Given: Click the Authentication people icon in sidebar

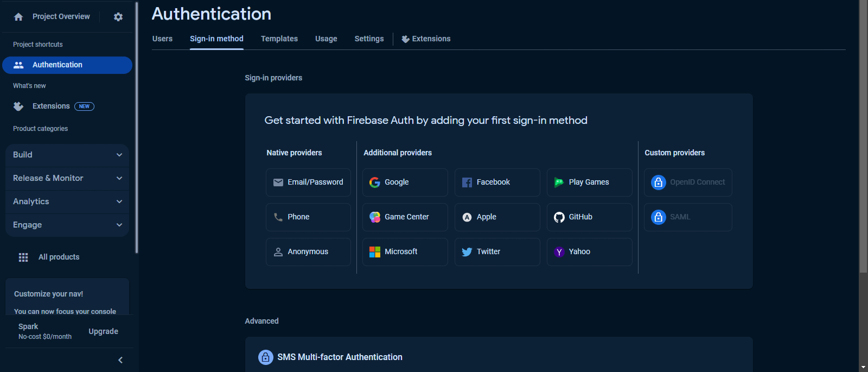Looking at the screenshot, I should pyautogui.click(x=18, y=65).
